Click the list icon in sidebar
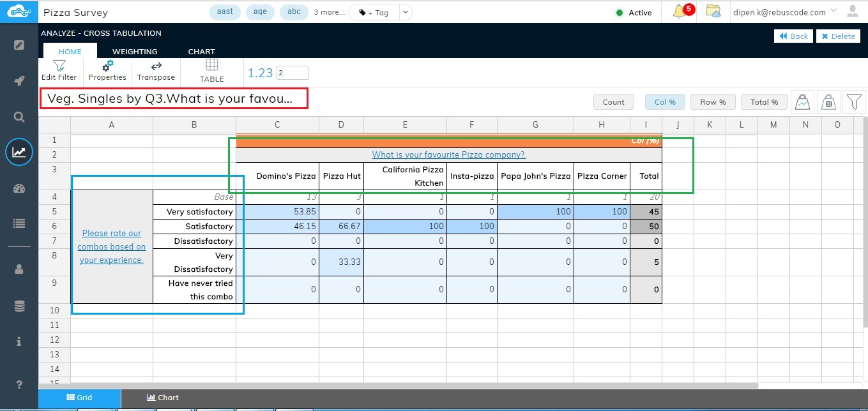This screenshot has width=868, height=411. [19, 223]
